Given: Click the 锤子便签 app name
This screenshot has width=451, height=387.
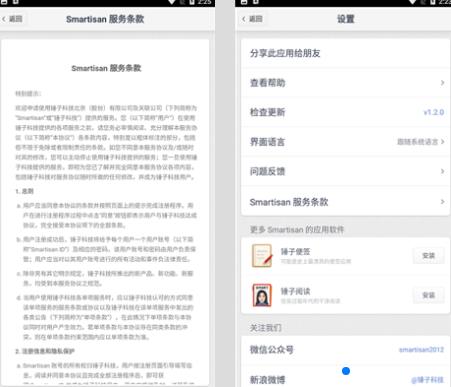Looking at the screenshot, I should click(295, 252).
